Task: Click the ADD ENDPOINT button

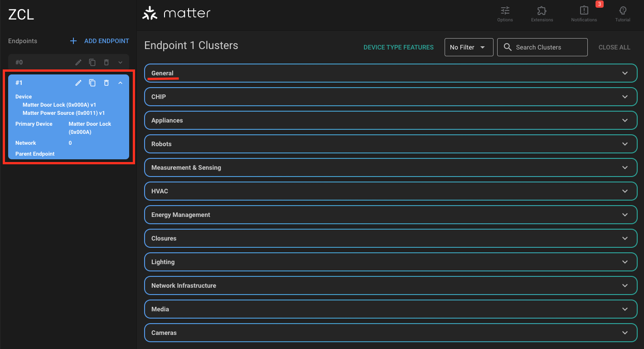Action: [100, 41]
